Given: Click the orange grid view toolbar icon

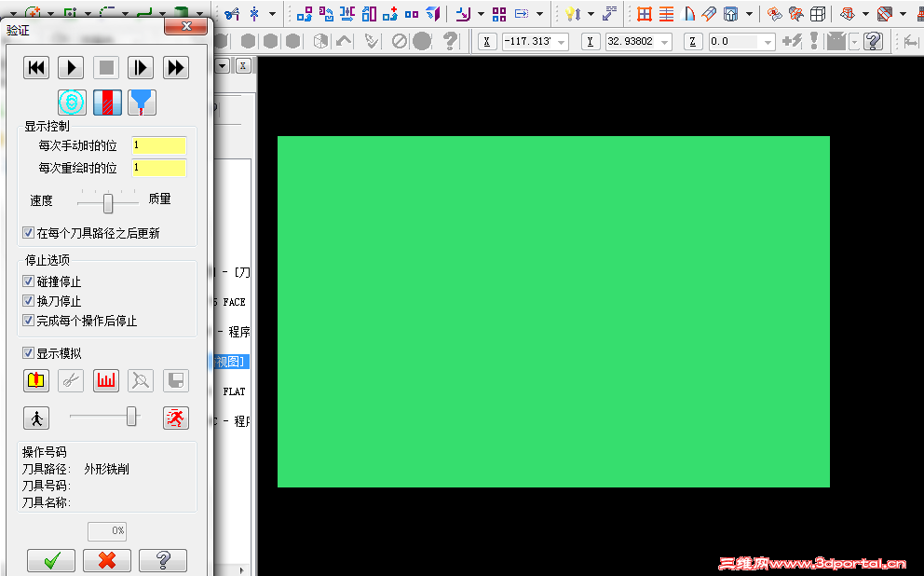Looking at the screenshot, I should pyautogui.click(x=644, y=14).
